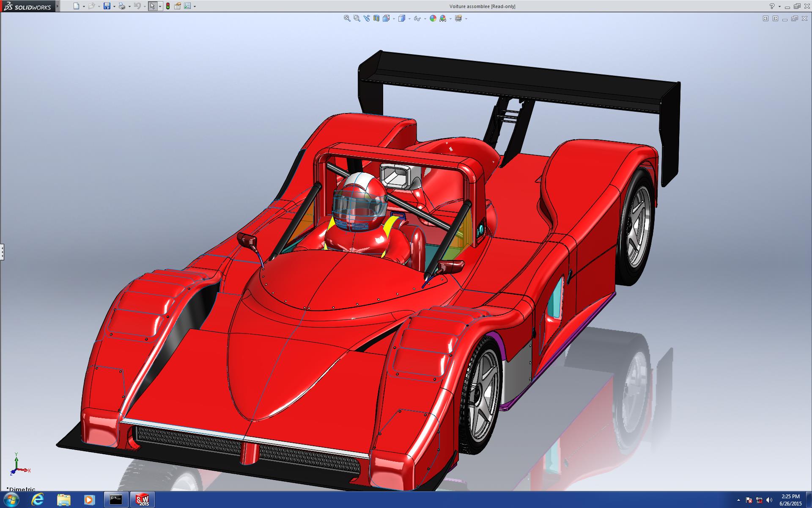Open the View Orientation dropdown arrow
Viewport: 812px width, 508px height.
tap(394, 19)
